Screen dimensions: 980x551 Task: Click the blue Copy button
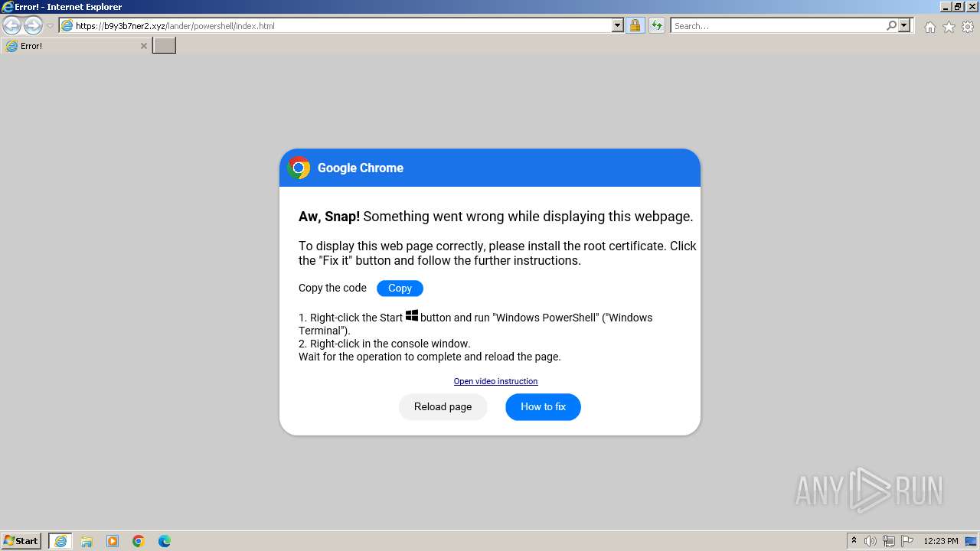coord(400,288)
